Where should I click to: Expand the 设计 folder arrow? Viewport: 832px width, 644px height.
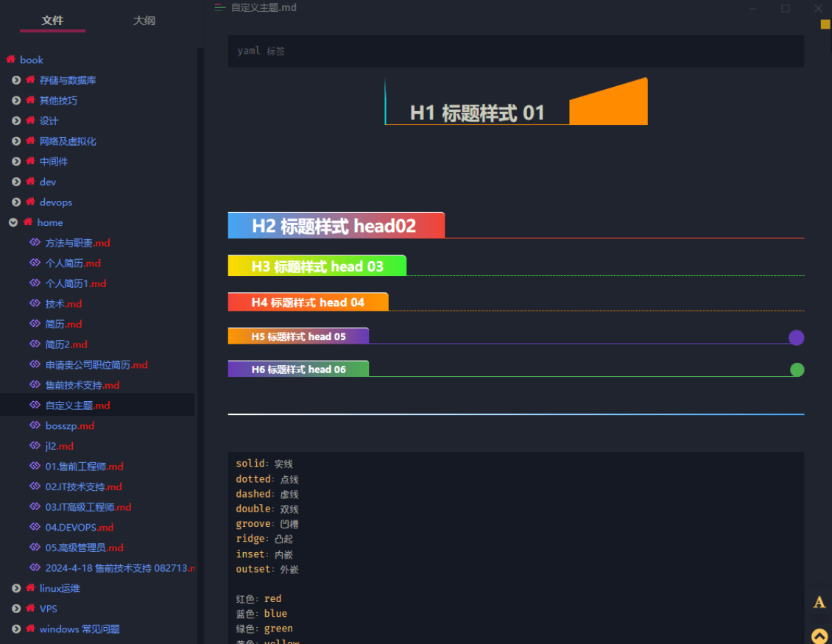[x=16, y=121]
